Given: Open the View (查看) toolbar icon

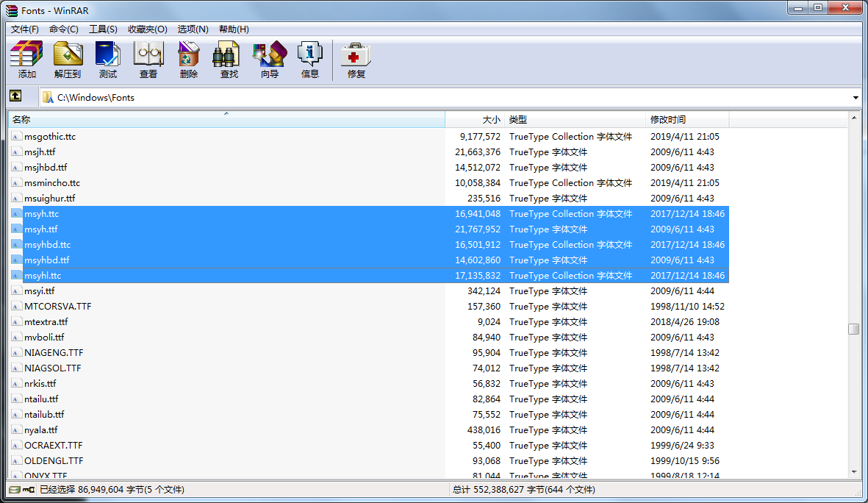Looking at the screenshot, I should (148, 60).
